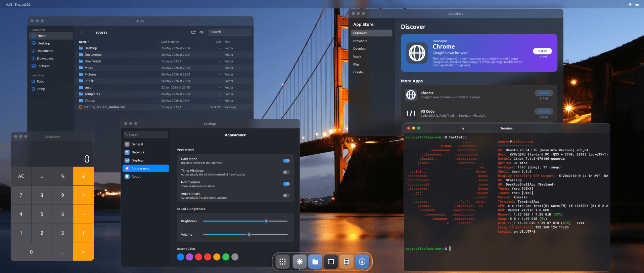The image size is (644, 273).
Task: Open Terminal from the dock
Action: point(331,262)
